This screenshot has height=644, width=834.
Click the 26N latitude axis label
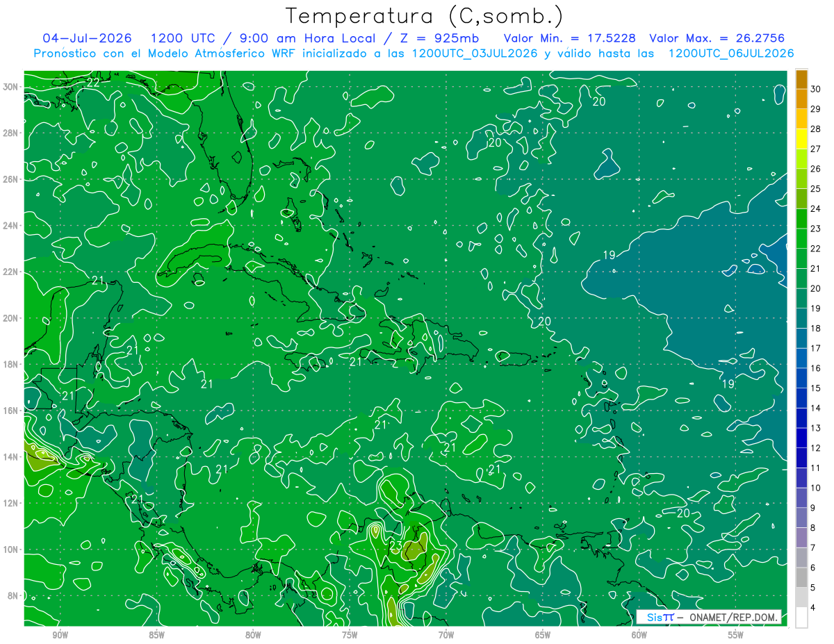tap(12, 179)
